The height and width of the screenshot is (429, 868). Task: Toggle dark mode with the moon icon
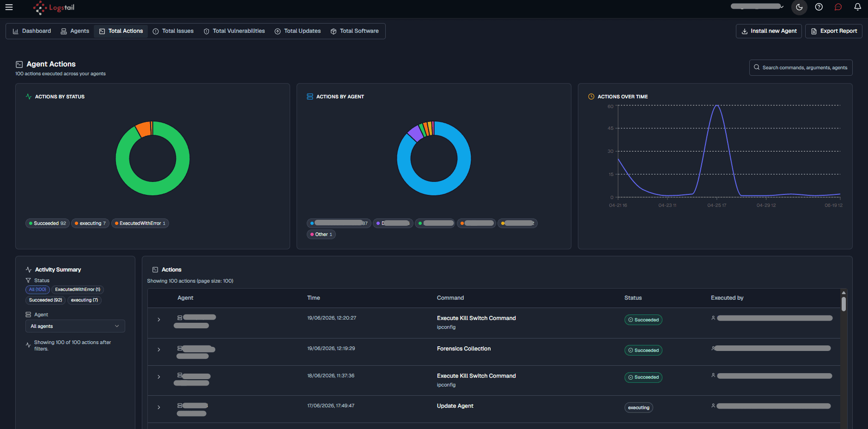point(799,7)
